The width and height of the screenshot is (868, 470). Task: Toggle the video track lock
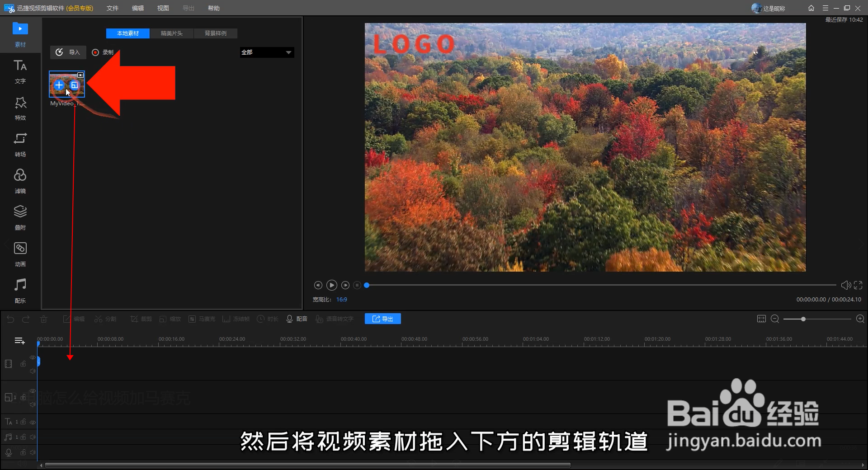(23, 364)
